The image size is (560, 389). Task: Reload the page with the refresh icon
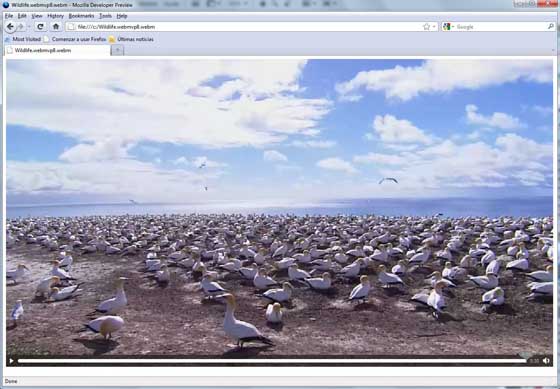(40, 27)
